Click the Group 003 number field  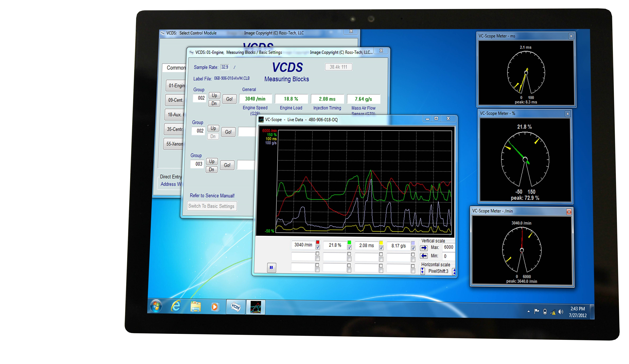click(x=197, y=164)
